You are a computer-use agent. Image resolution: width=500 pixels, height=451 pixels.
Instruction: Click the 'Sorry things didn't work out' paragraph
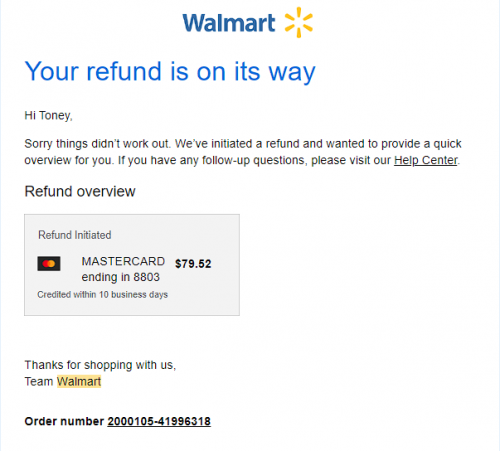click(x=243, y=152)
